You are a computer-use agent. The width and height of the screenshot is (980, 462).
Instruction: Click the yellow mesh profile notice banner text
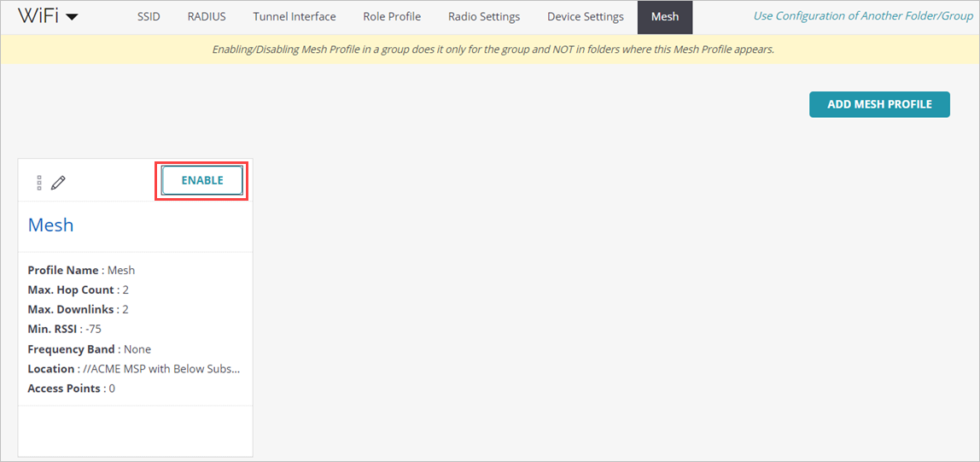[x=493, y=49]
